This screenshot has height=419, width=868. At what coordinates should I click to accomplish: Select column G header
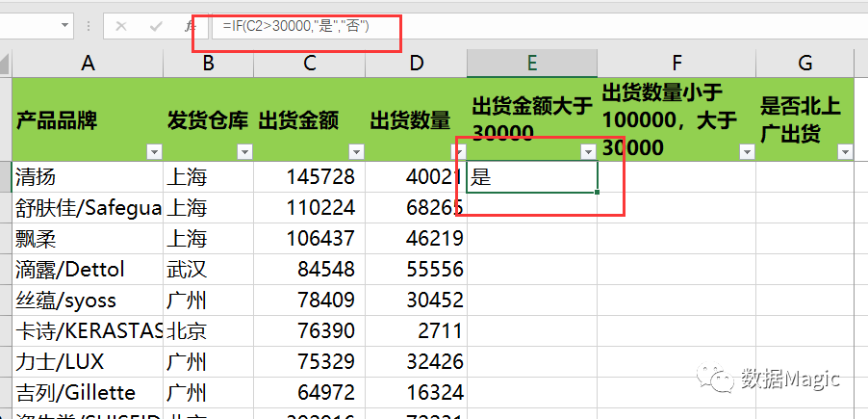pos(805,64)
